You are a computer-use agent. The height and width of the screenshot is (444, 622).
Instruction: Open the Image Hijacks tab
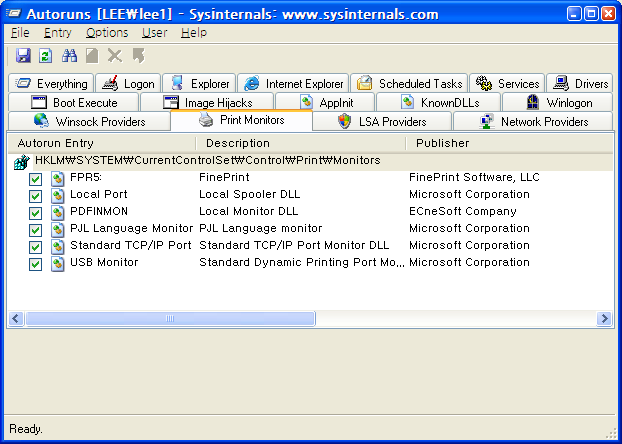tap(207, 102)
